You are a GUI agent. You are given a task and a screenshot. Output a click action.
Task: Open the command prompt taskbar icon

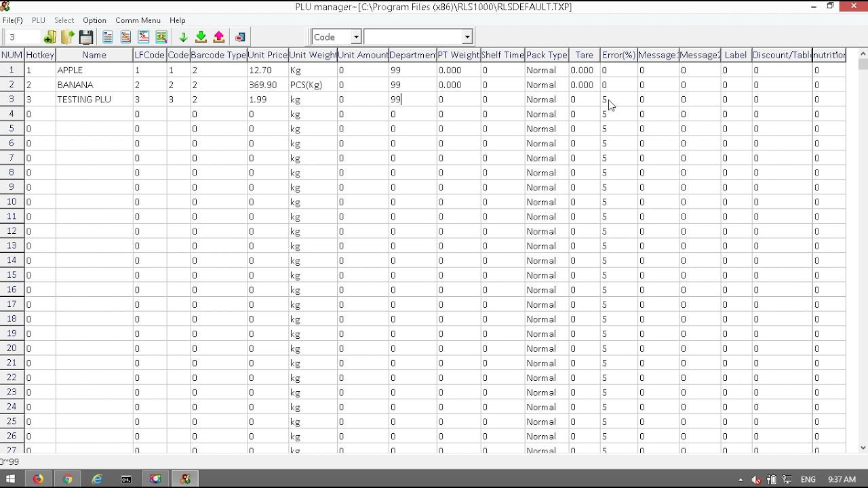(x=126, y=479)
